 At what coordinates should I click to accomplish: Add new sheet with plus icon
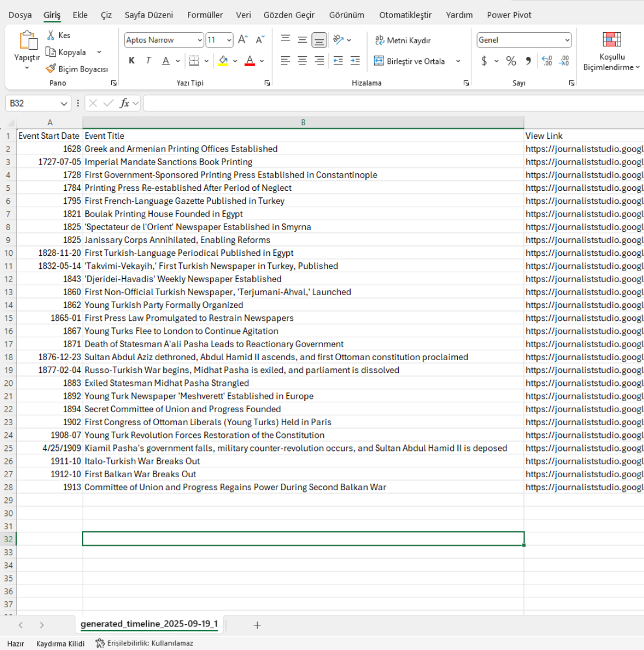[x=256, y=625]
